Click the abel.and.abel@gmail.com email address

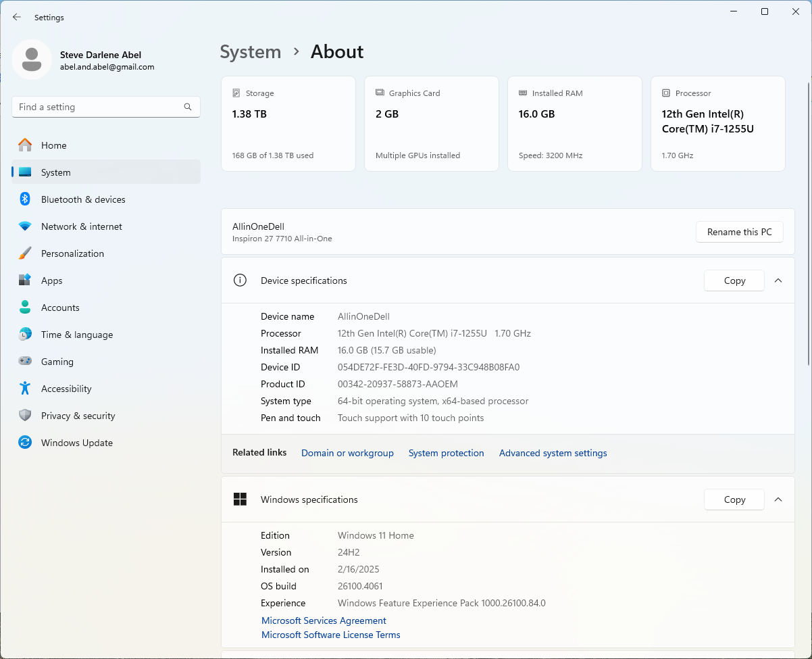(107, 67)
